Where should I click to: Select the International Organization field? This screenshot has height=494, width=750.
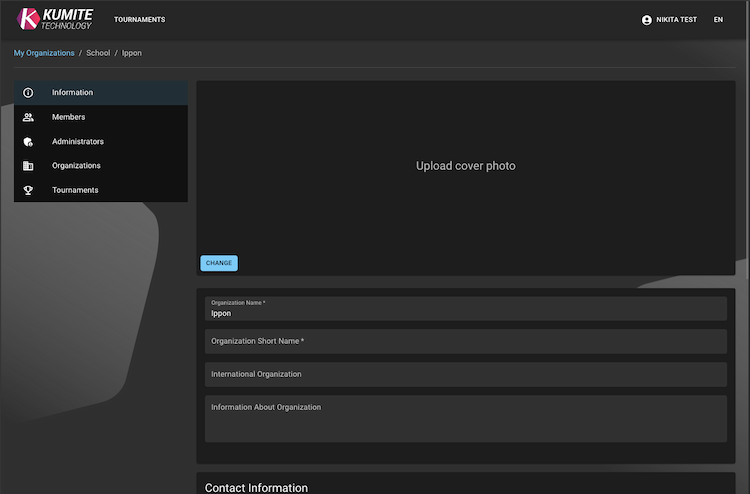point(465,374)
